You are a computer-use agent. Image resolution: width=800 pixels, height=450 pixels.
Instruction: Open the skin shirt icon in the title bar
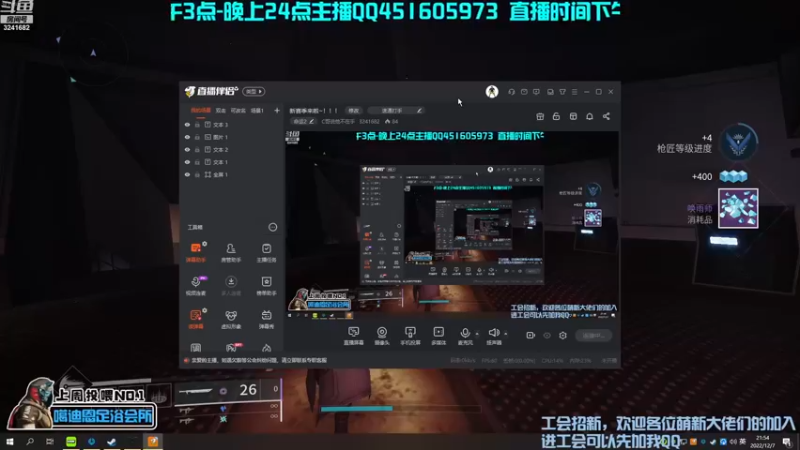tap(562, 92)
